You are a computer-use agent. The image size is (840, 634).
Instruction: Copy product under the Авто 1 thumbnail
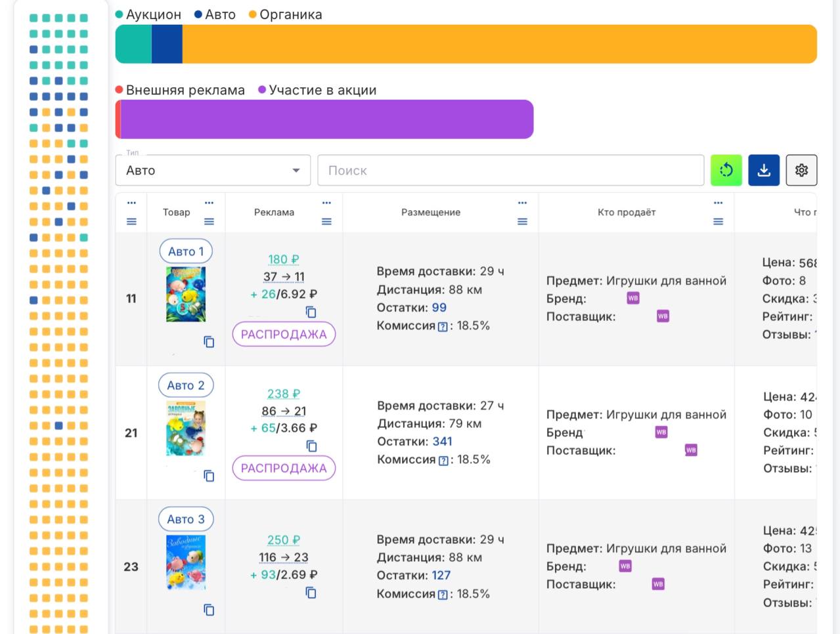tap(209, 342)
